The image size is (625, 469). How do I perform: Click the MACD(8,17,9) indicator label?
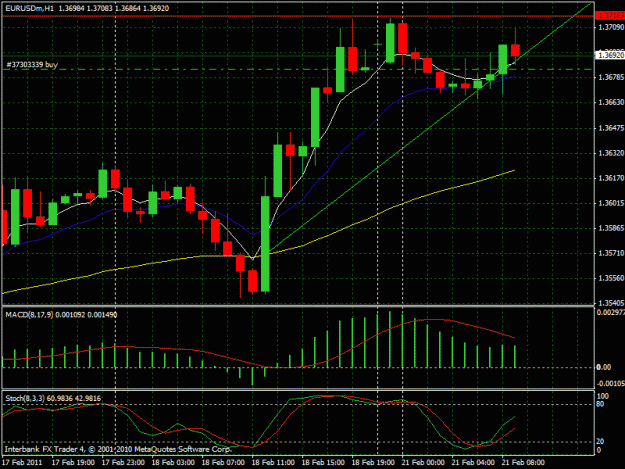coord(29,315)
